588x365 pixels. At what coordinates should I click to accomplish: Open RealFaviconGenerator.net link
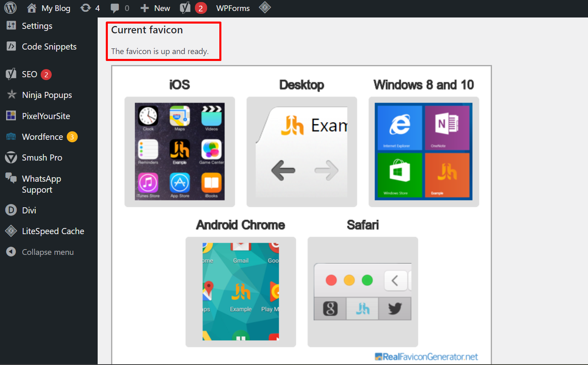[426, 356]
